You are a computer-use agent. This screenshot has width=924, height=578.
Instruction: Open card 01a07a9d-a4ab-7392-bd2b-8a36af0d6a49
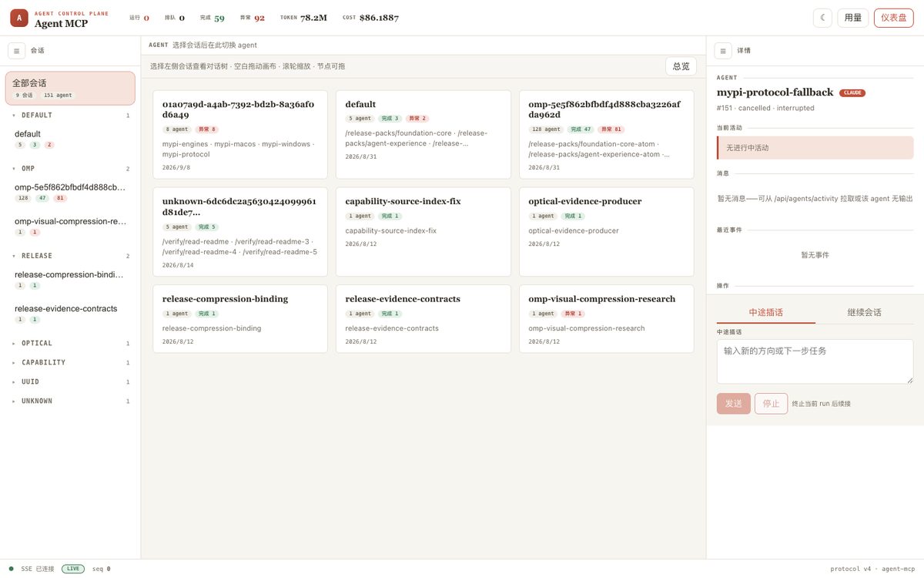click(240, 135)
